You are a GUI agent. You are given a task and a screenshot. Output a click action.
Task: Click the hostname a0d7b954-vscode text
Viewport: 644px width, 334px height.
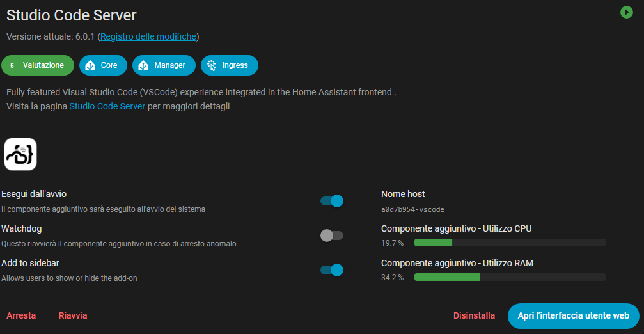point(412,209)
